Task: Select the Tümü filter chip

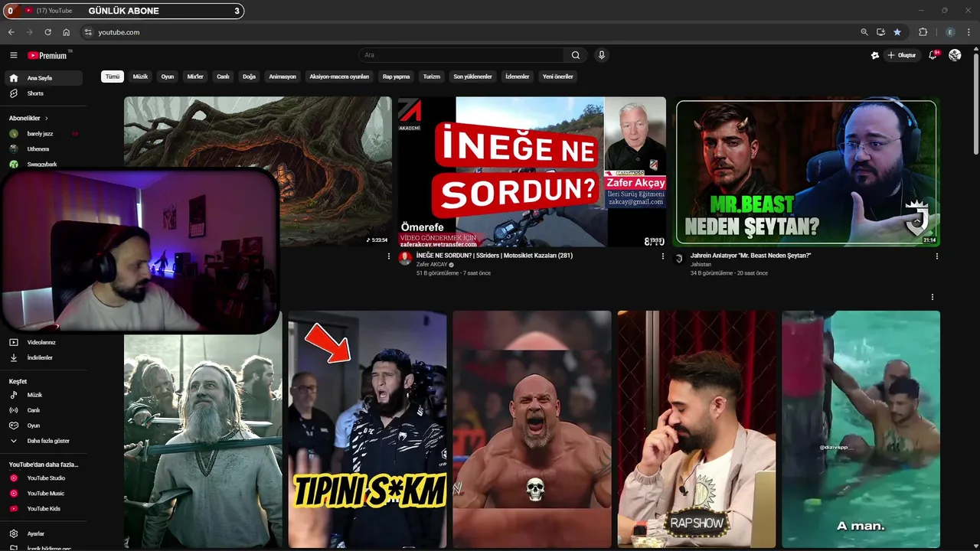Action: pyautogui.click(x=113, y=77)
